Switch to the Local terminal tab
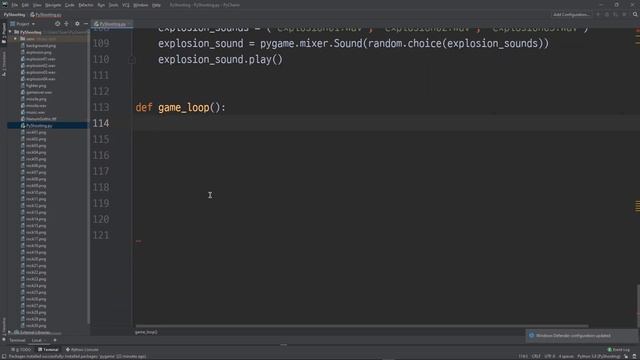This screenshot has height=360, width=640. (x=37, y=340)
